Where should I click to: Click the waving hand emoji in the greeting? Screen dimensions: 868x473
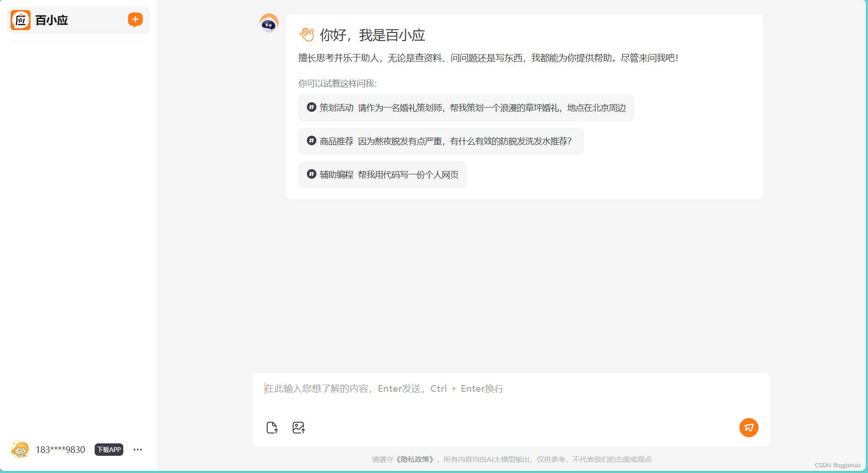307,35
